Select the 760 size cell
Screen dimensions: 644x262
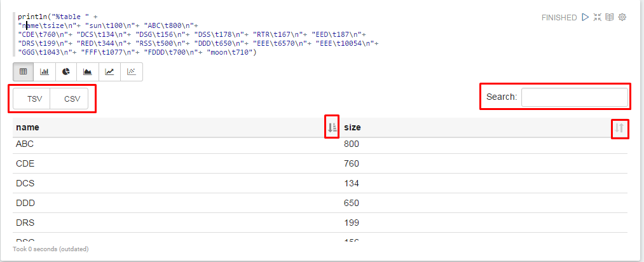pyautogui.click(x=352, y=164)
